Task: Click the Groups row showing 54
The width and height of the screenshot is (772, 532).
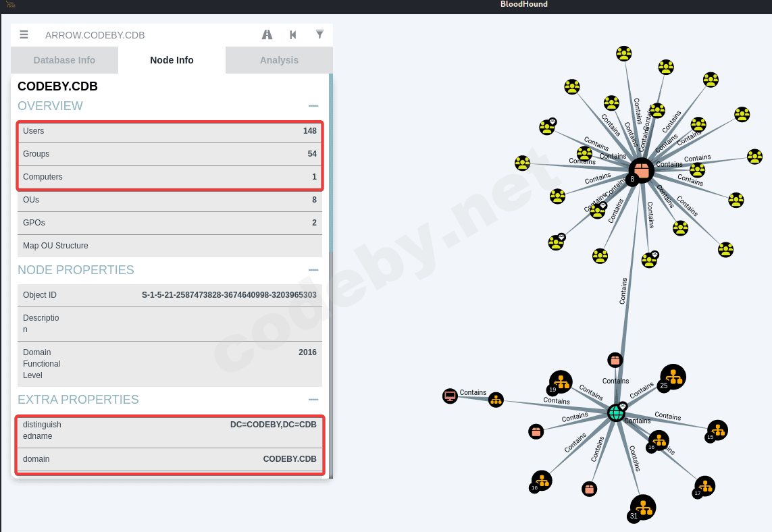Action: coord(170,154)
